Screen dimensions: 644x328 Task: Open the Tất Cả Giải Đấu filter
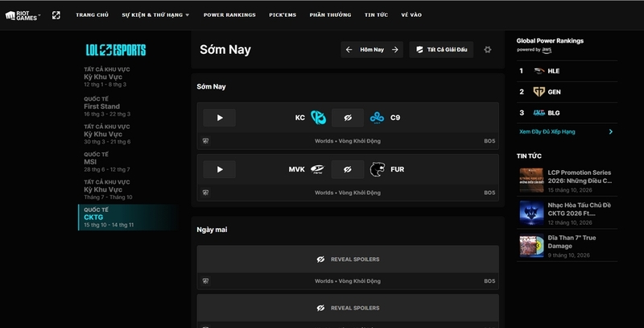[x=441, y=50]
